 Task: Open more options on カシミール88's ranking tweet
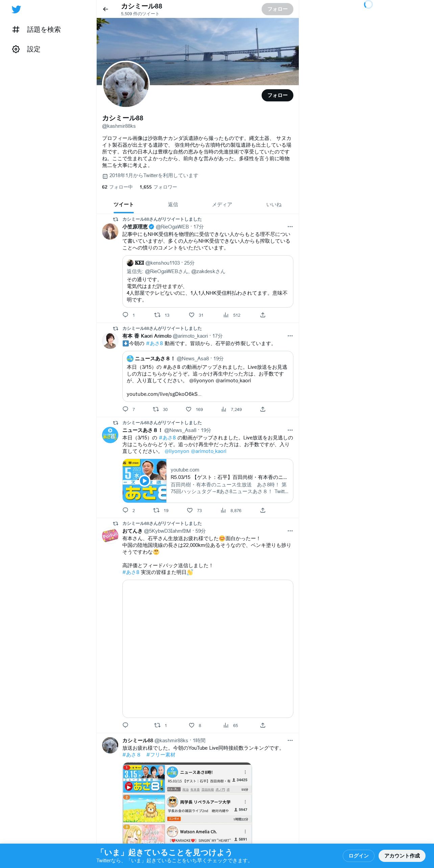[290, 741]
